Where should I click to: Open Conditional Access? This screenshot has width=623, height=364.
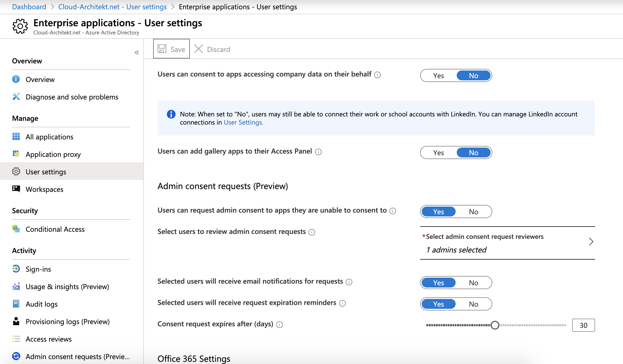[x=71, y=229]
